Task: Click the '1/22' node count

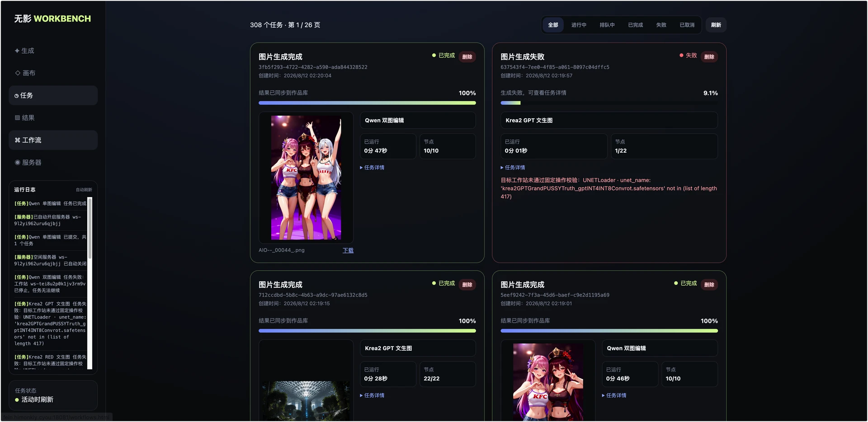Action: pyautogui.click(x=621, y=151)
